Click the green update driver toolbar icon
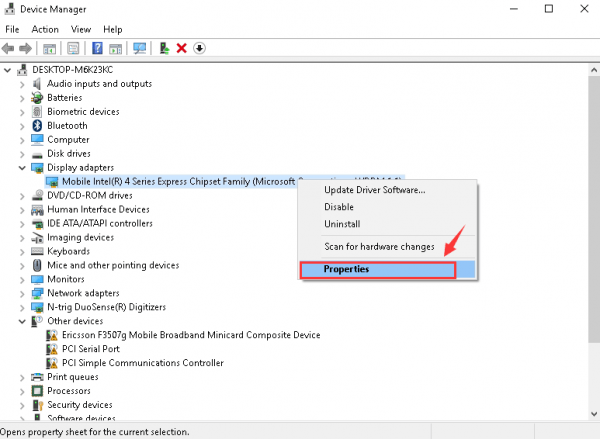600x439 pixels. (164, 47)
